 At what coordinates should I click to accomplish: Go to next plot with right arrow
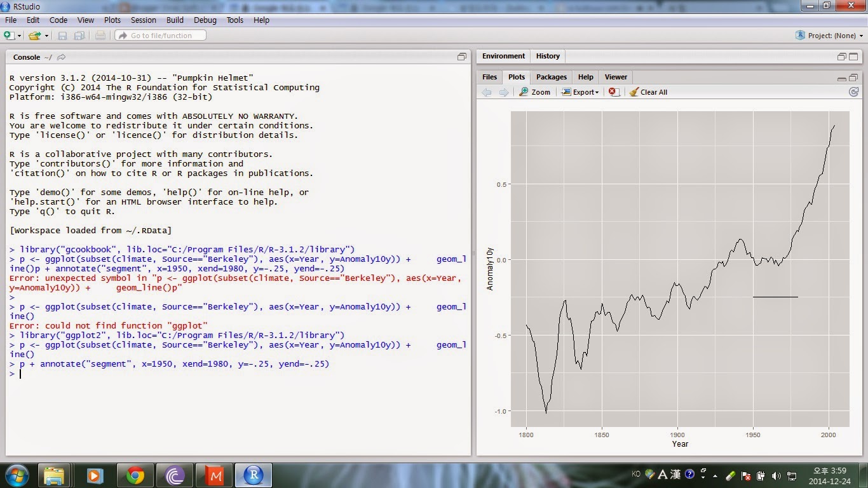pos(504,92)
